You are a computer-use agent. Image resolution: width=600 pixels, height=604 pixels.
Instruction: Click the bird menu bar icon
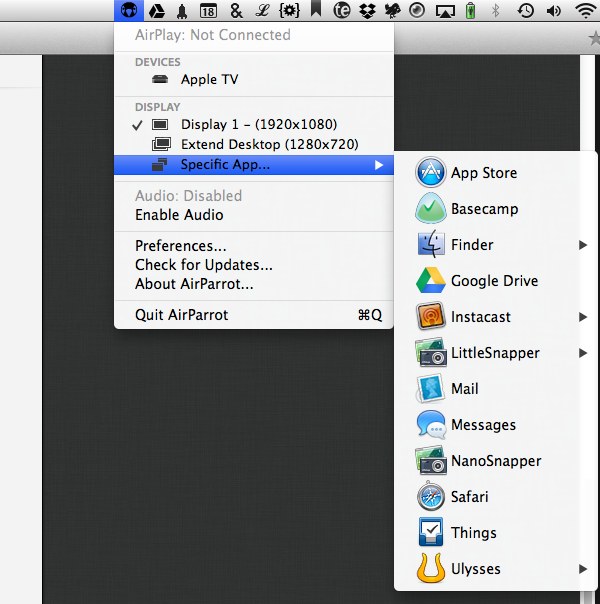click(x=392, y=11)
